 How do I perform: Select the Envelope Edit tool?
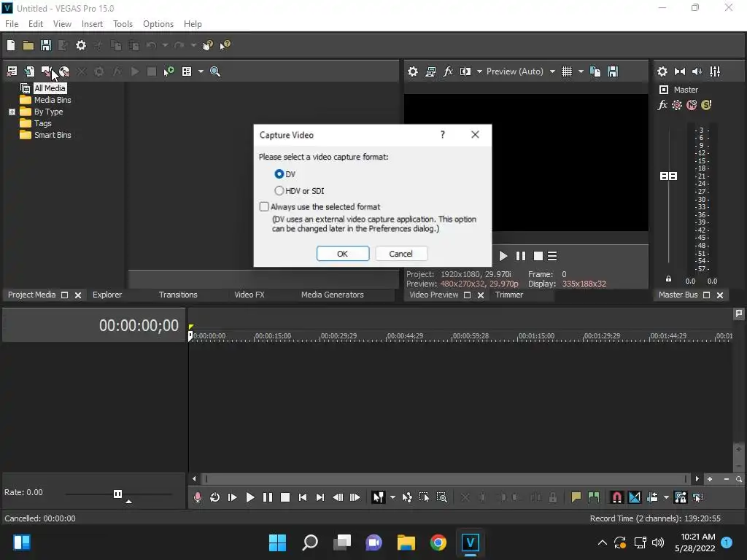pyautogui.click(x=407, y=497)
